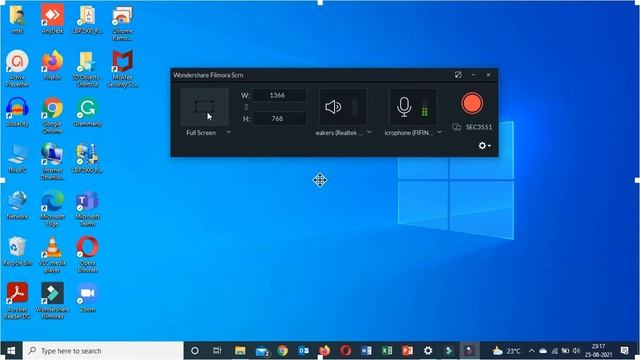Screen dimensions: 640x360
Task: Open the Microphone (FIFINE) device dropdown
Action: [439, 132]
